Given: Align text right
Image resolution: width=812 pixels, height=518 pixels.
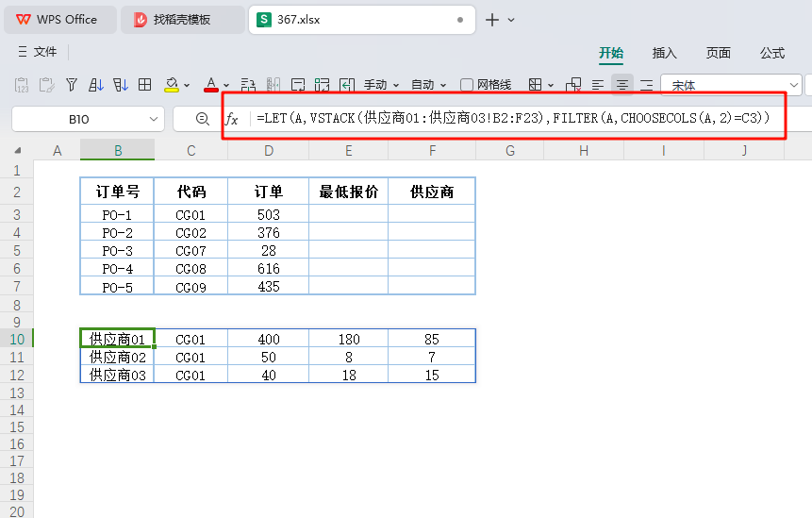Looking at the screenshot, I should (646, 84).
